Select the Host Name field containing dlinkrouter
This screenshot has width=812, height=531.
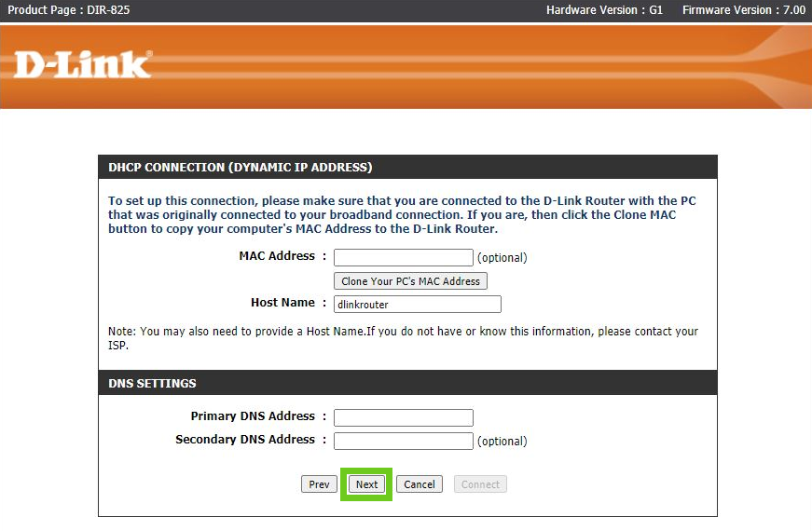pyautogui.click(x=417, y=304)
